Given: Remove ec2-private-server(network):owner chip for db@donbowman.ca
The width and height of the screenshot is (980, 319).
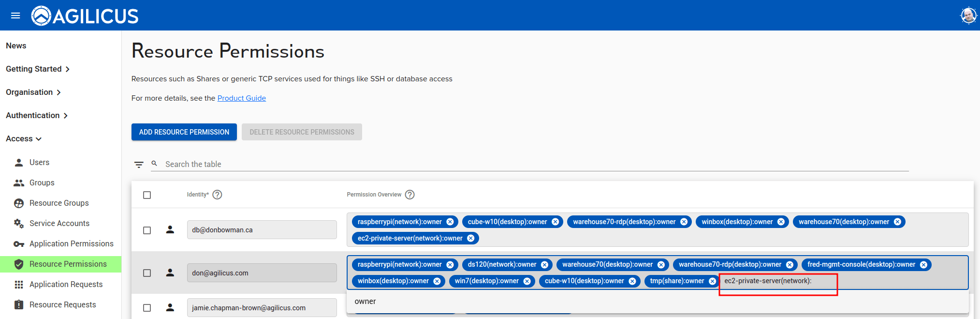Looking at the screenshot, I should (470, 238).
